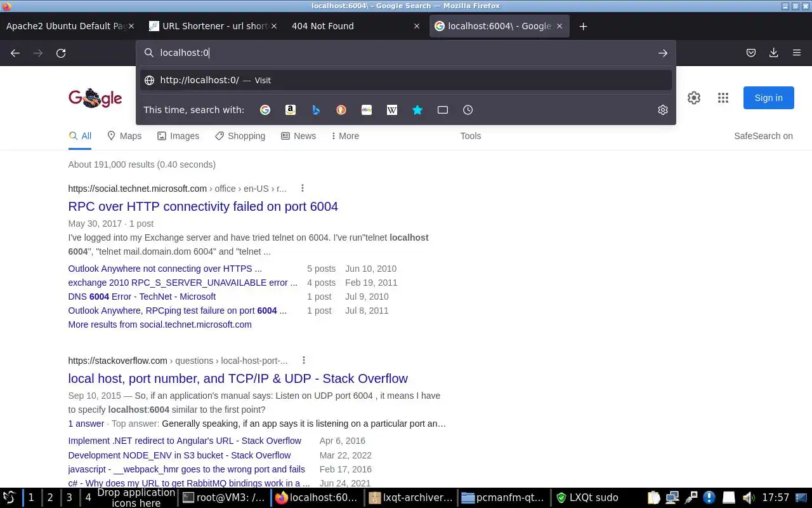Open the Google apps grid
This screenshot has width=812, height=508.
pos(723,98)
